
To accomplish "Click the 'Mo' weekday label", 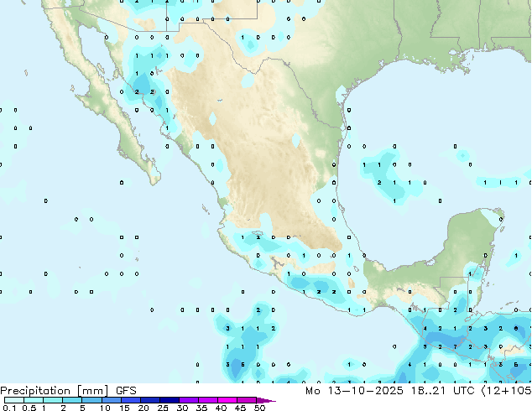I will [x=313, y=391].
